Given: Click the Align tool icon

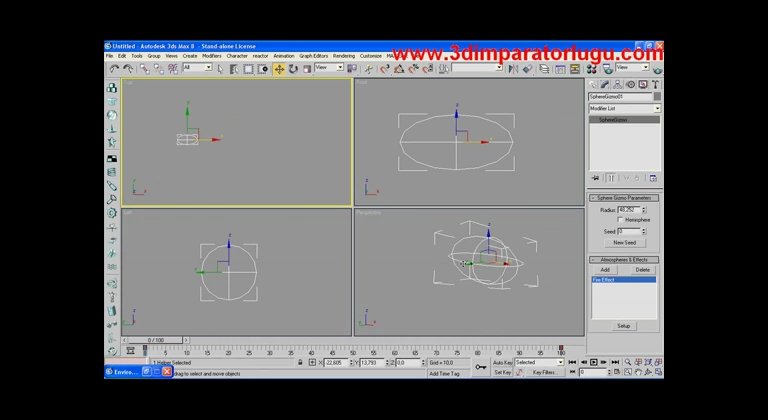Looking at the screenshot, I should (527, 69).
